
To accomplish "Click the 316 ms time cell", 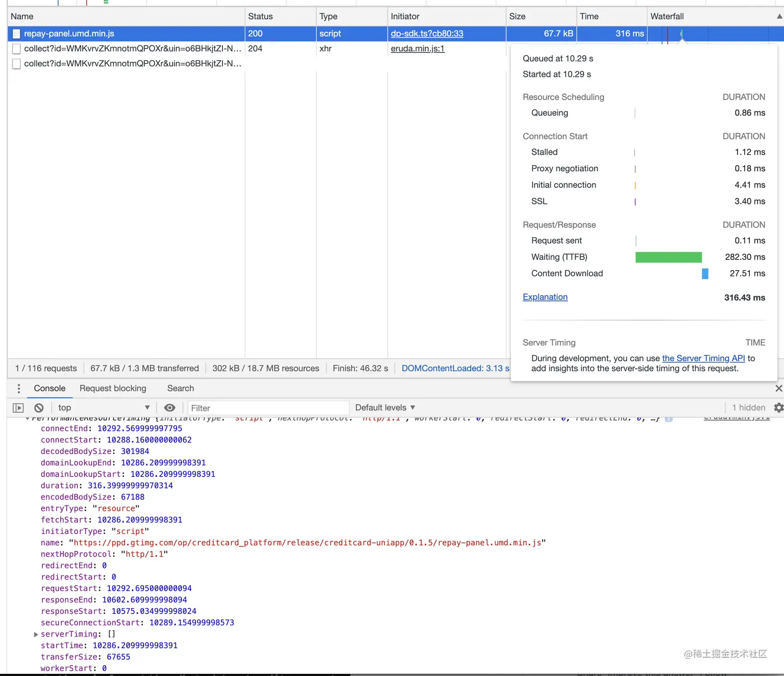I will point(629,34).
